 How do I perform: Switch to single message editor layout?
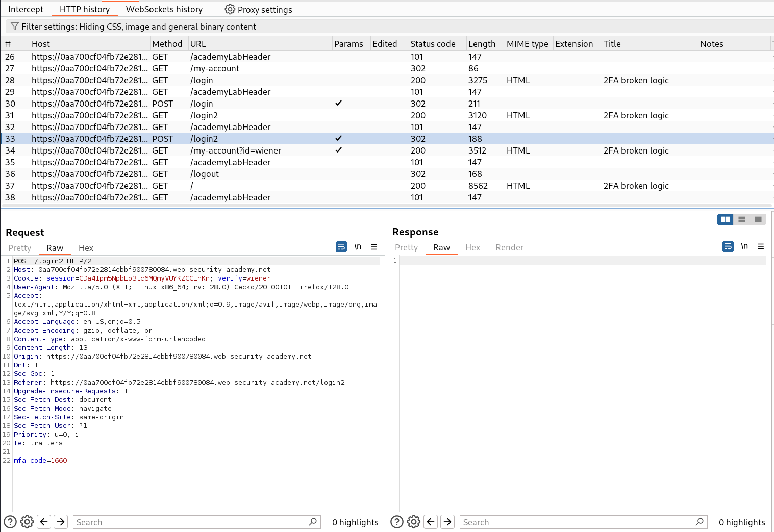coord(758,219)
